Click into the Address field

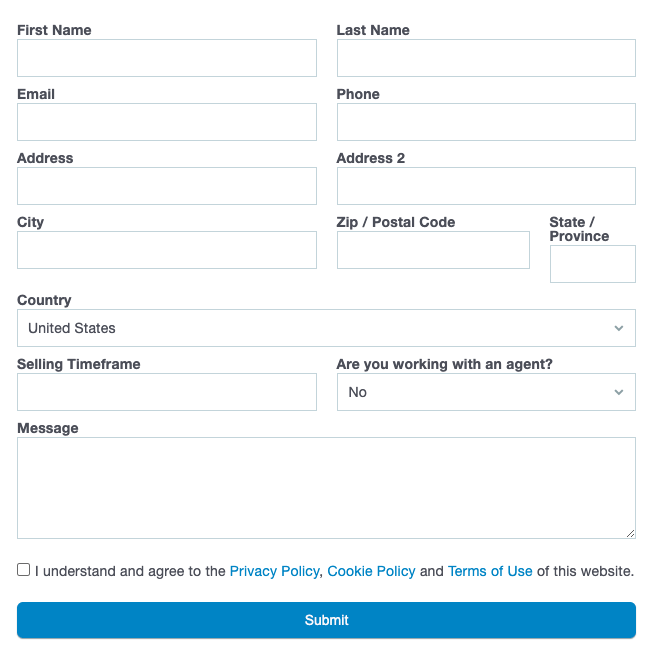click(167, 186)
